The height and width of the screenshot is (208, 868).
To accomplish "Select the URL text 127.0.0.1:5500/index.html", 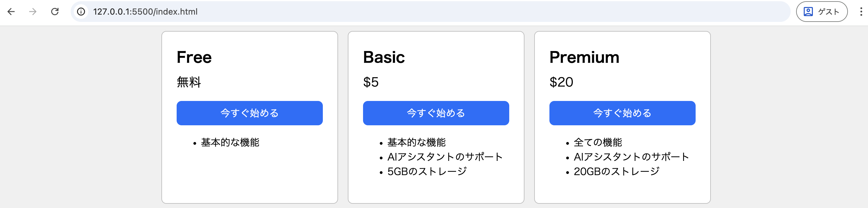I will pyautogui.click(x=146, y=12).
